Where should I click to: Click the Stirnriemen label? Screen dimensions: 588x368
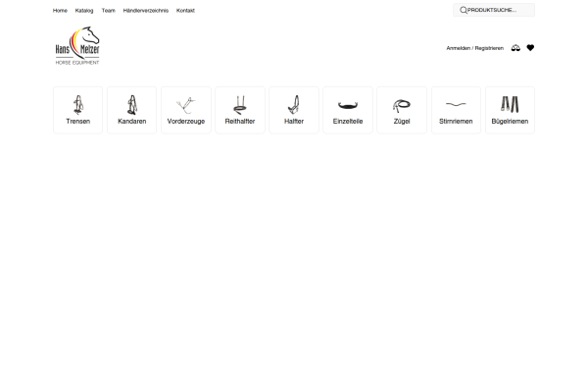coord(456,122)
